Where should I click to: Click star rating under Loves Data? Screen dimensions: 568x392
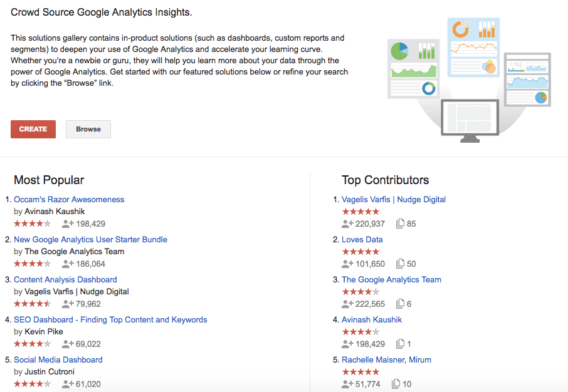coord(360,252)
